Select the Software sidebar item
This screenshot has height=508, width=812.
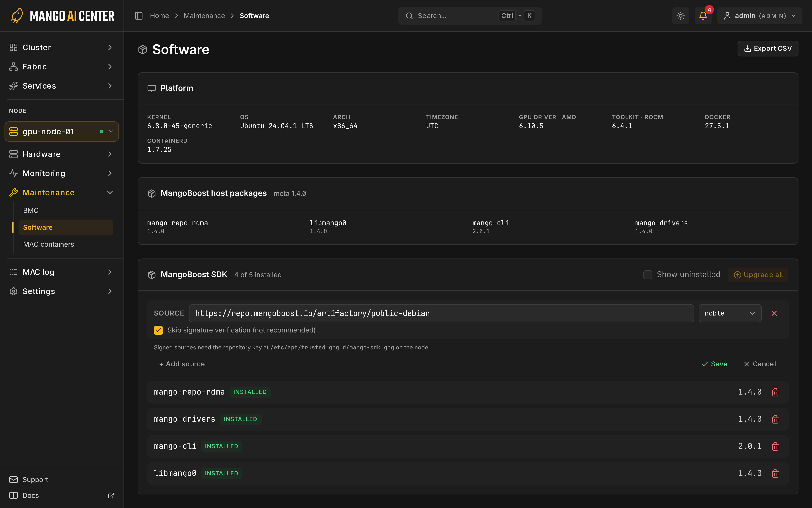coord(66,227)
